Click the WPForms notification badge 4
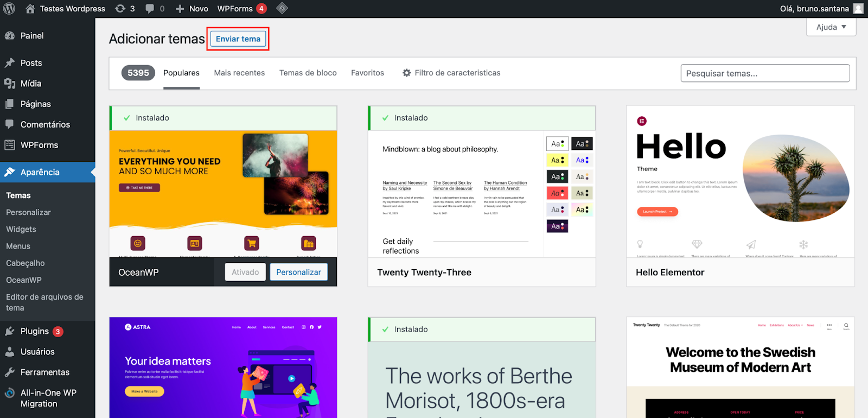This screenshot has height=418, width=868. [x=261, y=9]
